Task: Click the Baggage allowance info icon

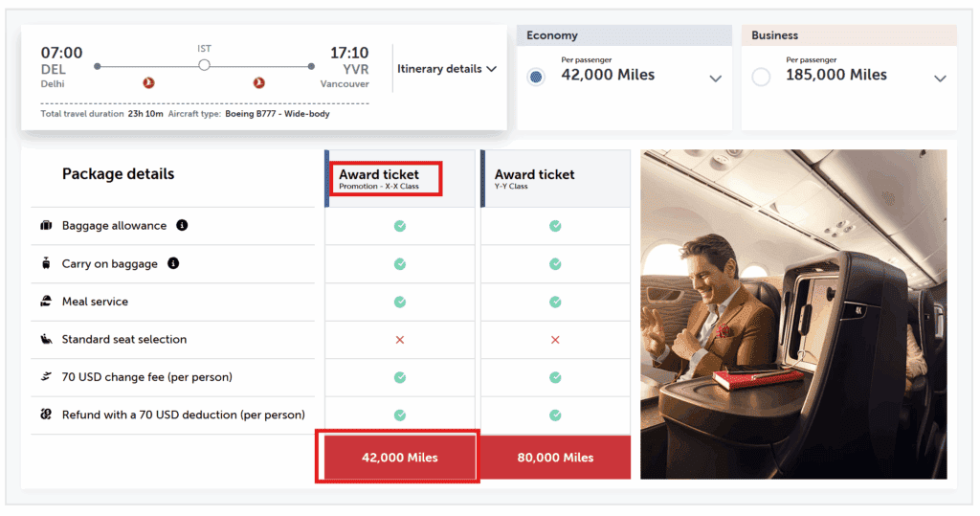Action: [182, 225]
